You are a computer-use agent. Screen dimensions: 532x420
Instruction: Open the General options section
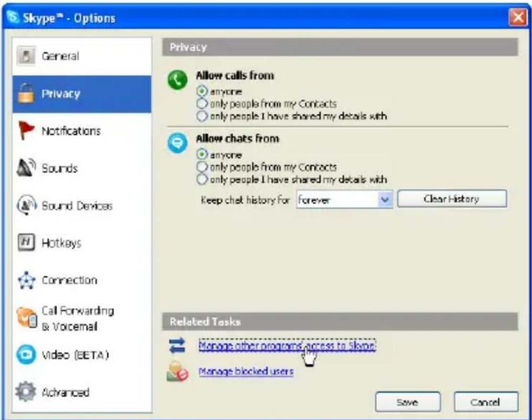(x=82, y=56)
